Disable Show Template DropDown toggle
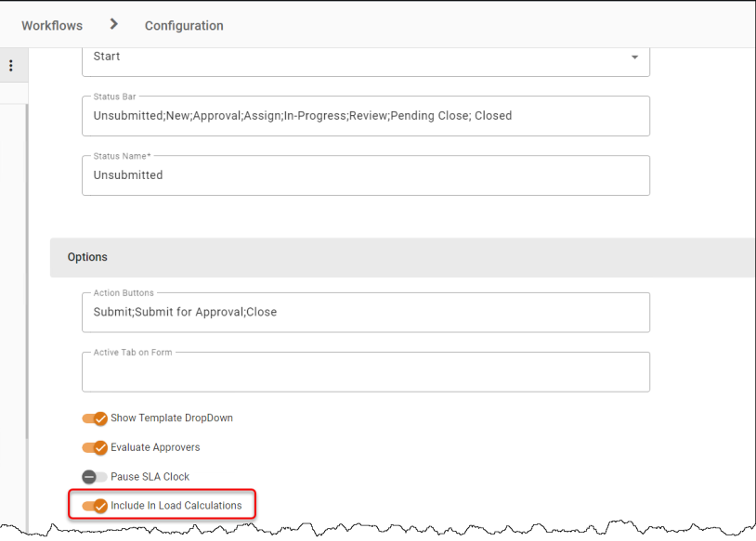 tap(95, 419)
